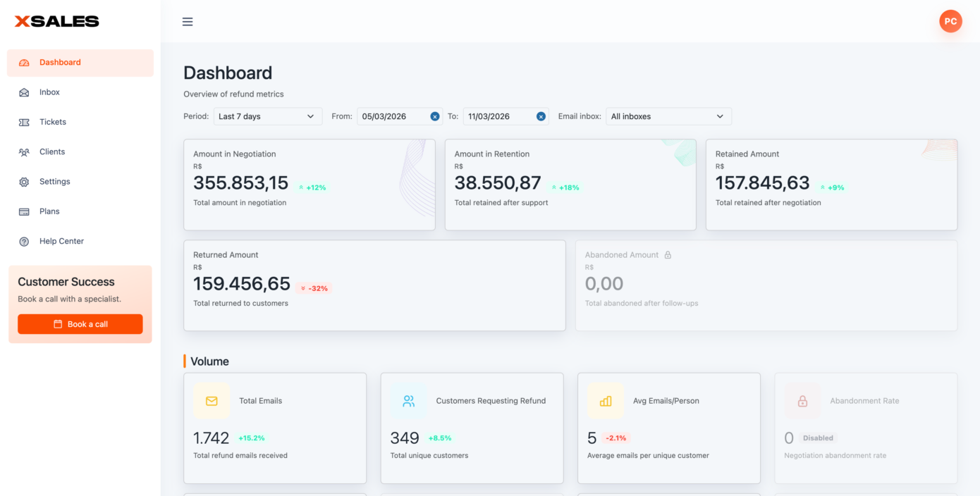
Task: Click the Customers Requesting Refund people icon
Action: click(x=408, y=401)
